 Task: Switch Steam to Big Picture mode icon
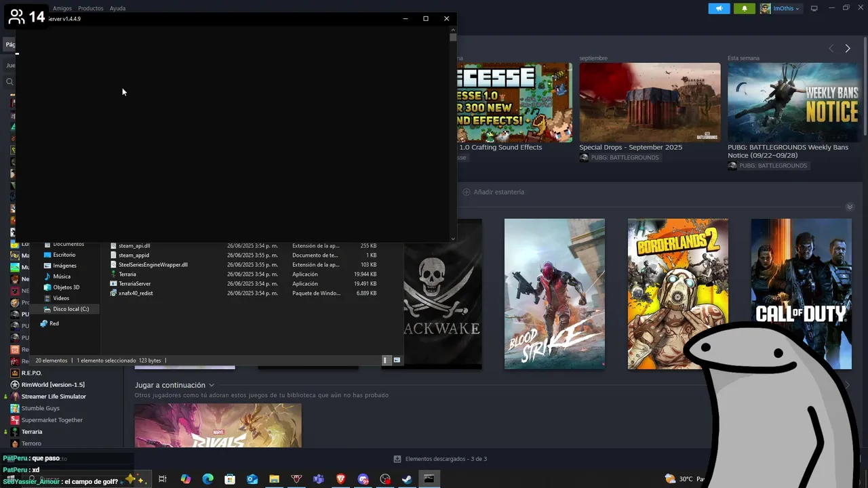point(814,8)
